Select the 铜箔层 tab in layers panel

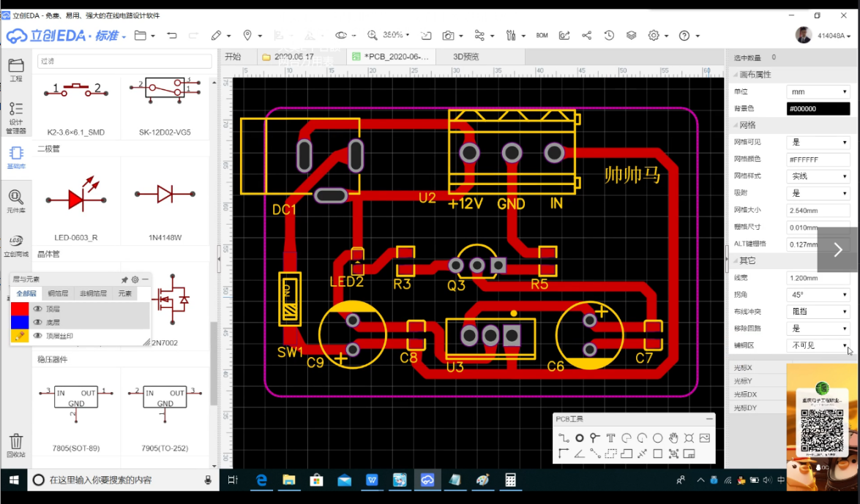click(x=58, y=293)
